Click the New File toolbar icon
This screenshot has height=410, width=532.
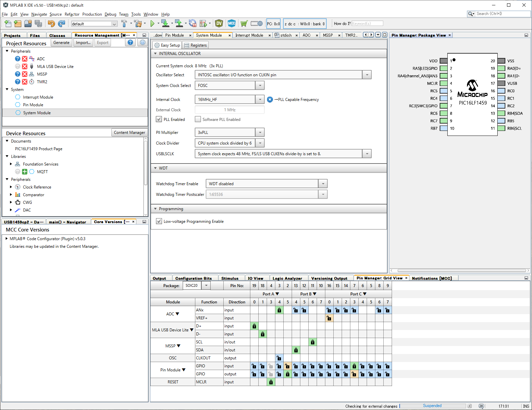coord(8,23)
